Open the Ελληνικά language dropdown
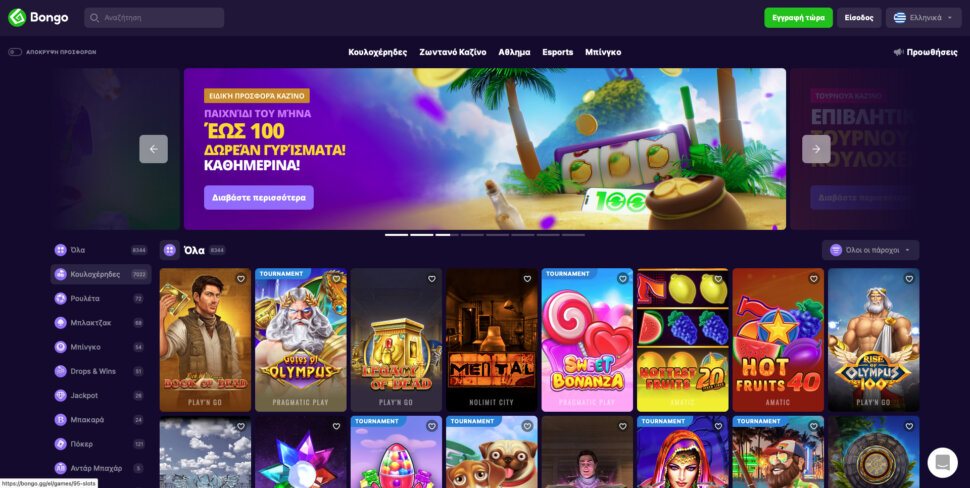This screenshot has height=488, width=970. coord(922,18)
